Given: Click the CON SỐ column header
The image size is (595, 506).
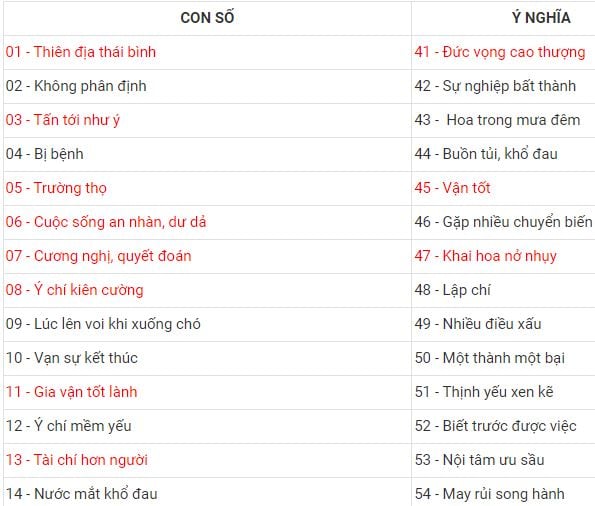Looking at the screenshot, I should (x=207, y=18).
